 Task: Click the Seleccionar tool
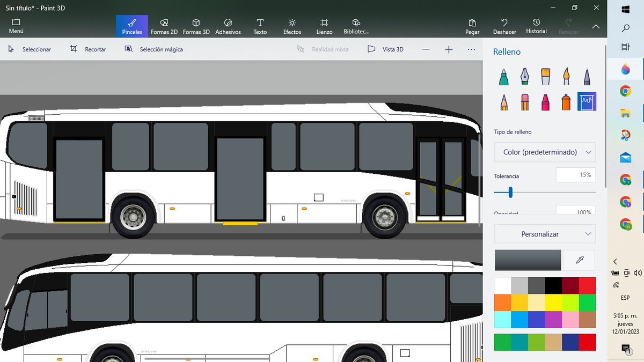[30, 49]
